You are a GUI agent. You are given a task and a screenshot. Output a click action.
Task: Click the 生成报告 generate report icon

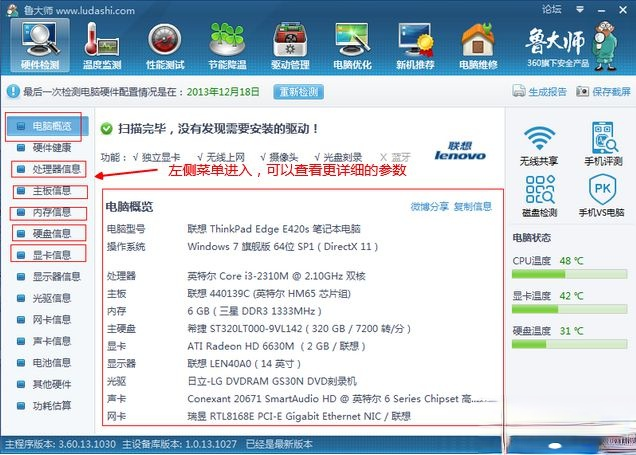[519, 91]
